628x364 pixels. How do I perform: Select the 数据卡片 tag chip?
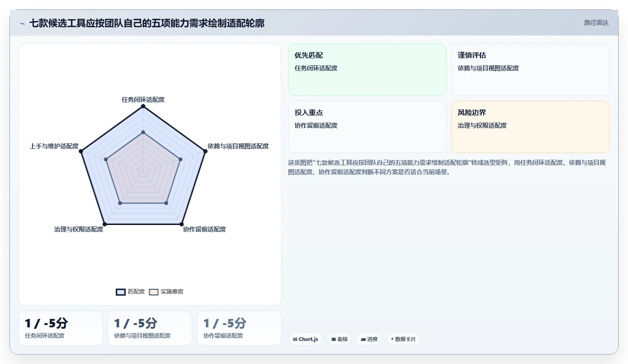pos(403,339)
